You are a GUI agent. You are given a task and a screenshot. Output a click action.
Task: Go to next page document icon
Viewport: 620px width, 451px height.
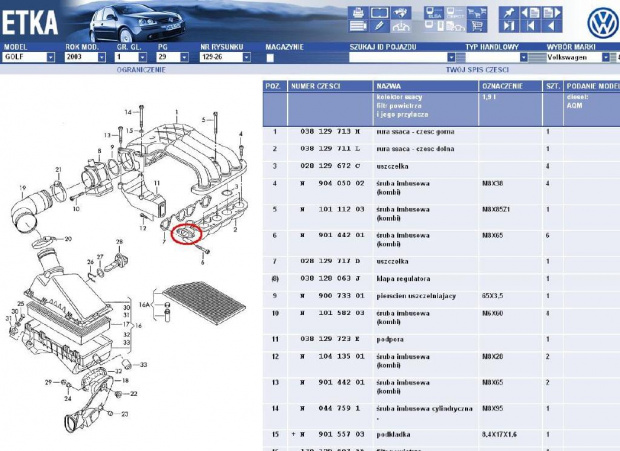pyautogui.click(x=552, y=13)
